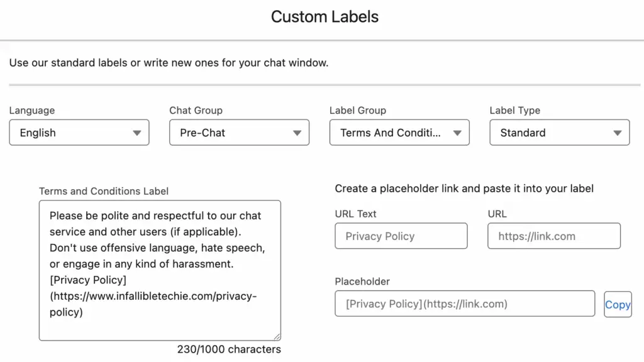
Task: Click the Terms and Conditions Label caption
Action: tap(104, 191)
